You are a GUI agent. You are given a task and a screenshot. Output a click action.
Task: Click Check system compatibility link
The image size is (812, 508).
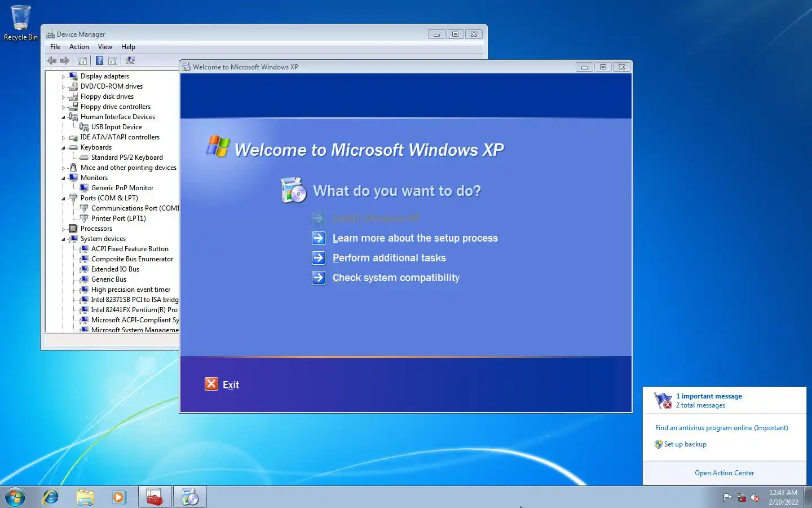pos(396,278)
